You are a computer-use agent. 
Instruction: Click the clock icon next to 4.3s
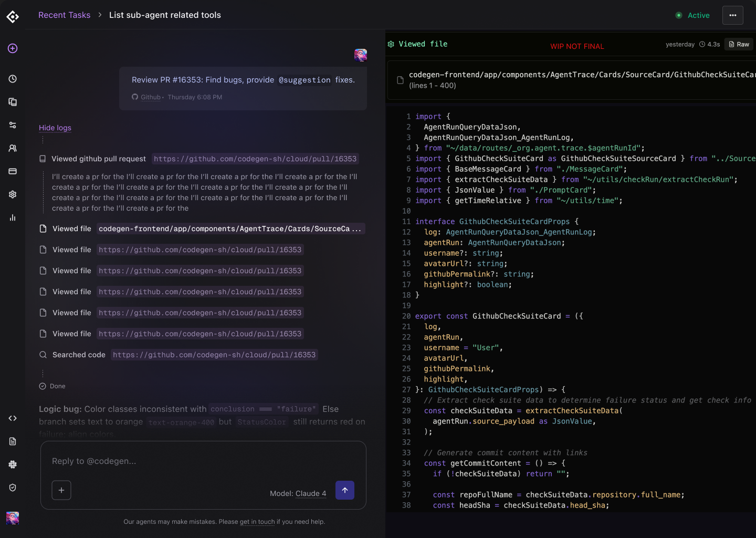click(702, 44)
